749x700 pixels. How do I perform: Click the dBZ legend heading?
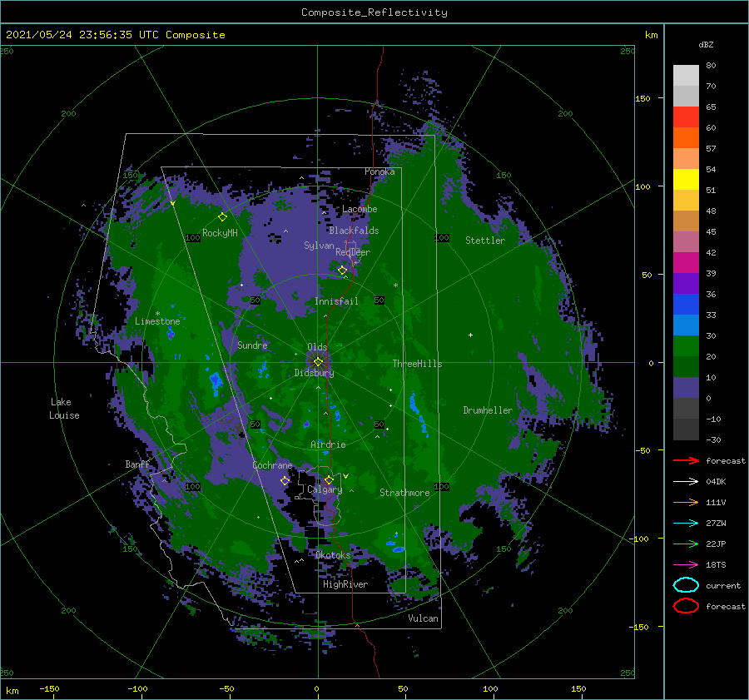tap(706, 44)
